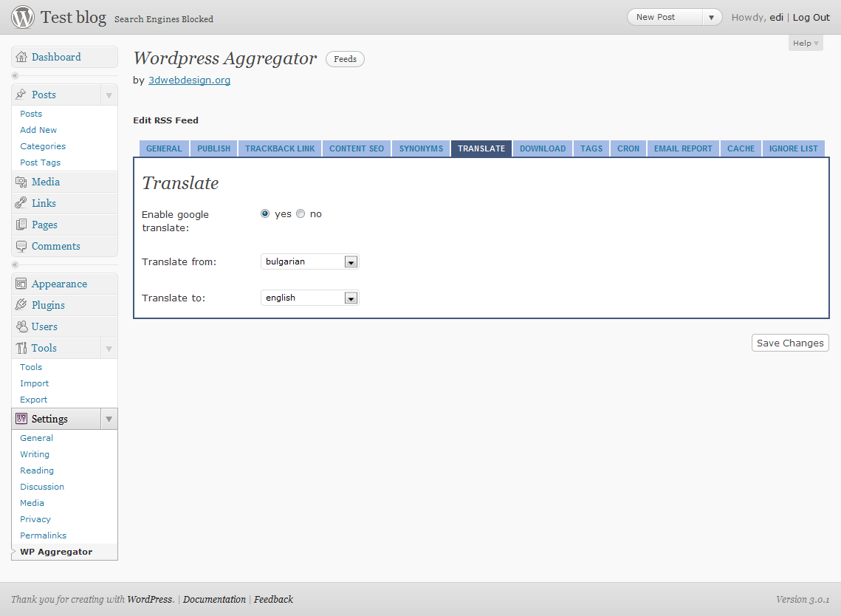Open the Content SEO tab

pyautogui.click(x=357, y=148)
